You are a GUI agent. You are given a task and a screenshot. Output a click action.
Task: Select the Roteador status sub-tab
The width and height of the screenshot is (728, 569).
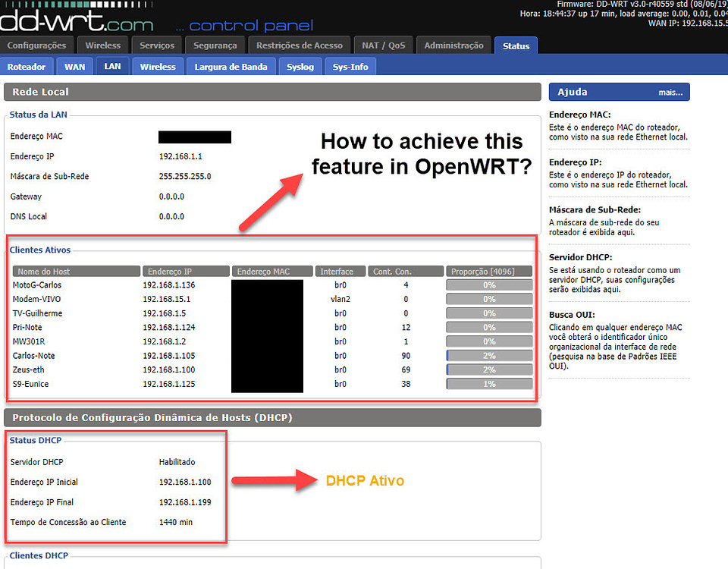(27, 67)
